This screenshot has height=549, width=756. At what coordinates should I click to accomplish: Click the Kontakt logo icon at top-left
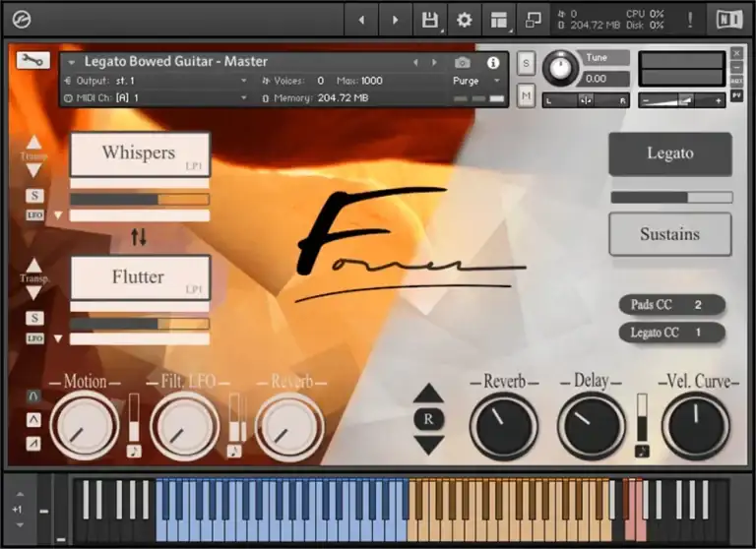pyautogui.click(x=22, y=20)
